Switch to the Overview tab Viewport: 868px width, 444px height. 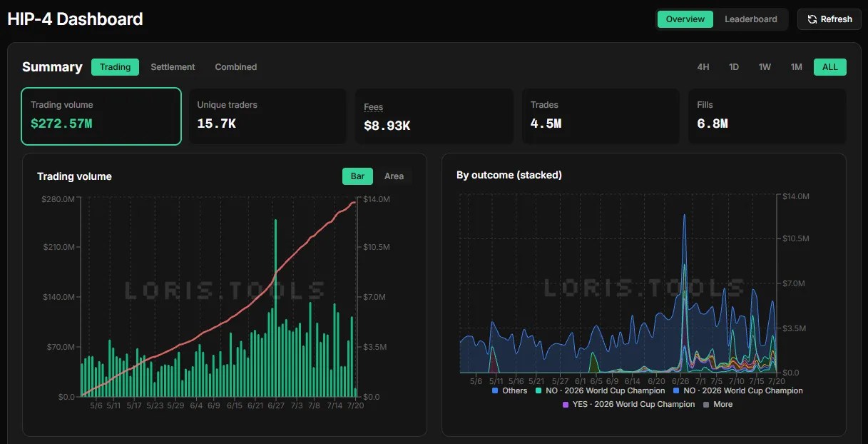(x=685, y=19)
